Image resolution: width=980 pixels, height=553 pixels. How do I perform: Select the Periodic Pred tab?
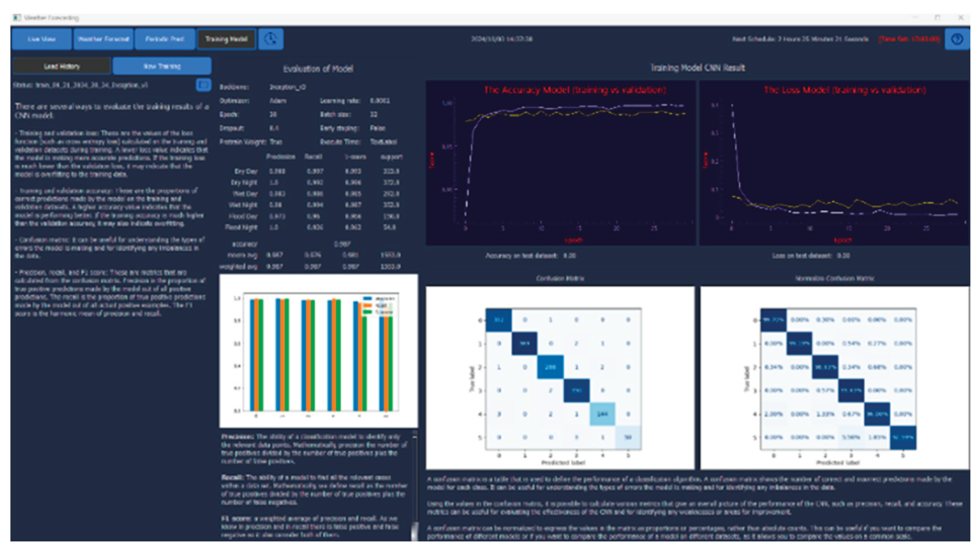pyautogui.click(x=164, y=39)
